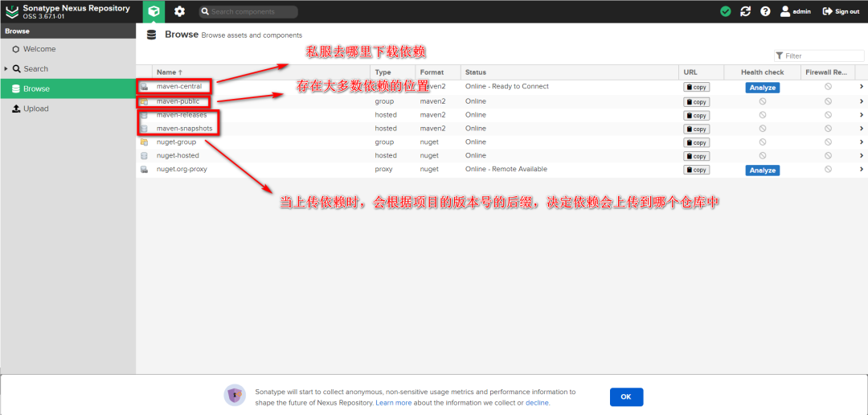Image resolution: width=868 pixels, height=415 pixels.
Task: Click the admin user account
Action: [x=796, y=11]
